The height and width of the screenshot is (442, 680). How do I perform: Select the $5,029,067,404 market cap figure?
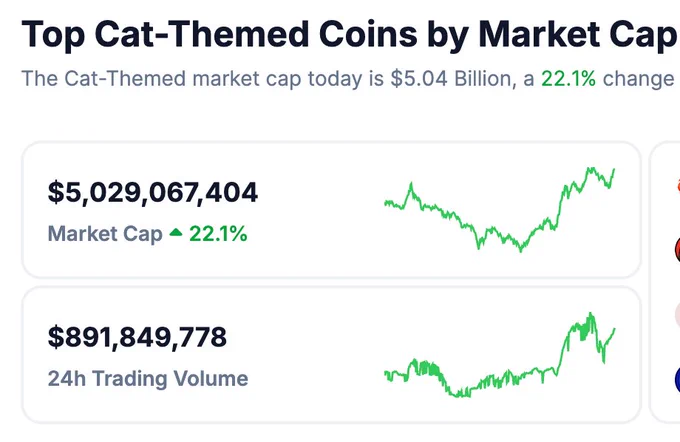point(153,192)
